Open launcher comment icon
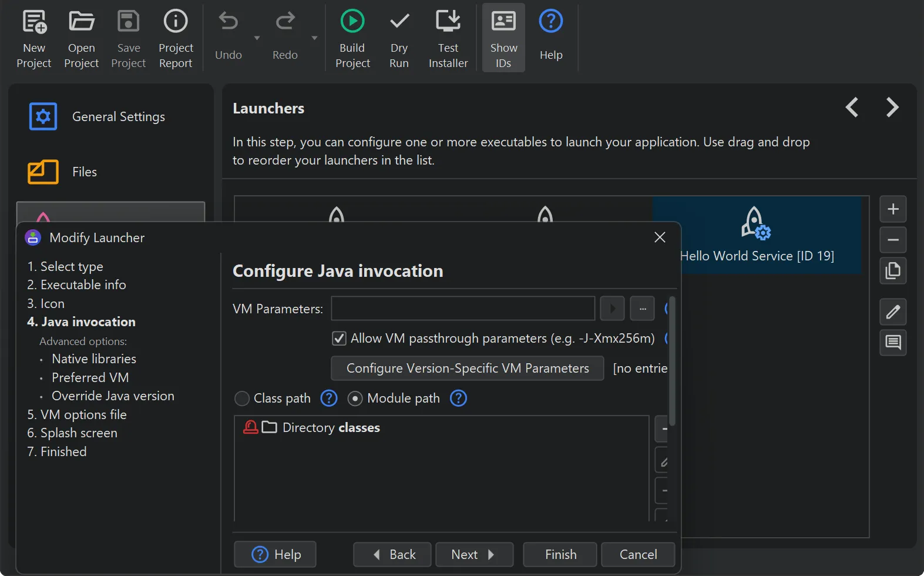 coord(893,342)
